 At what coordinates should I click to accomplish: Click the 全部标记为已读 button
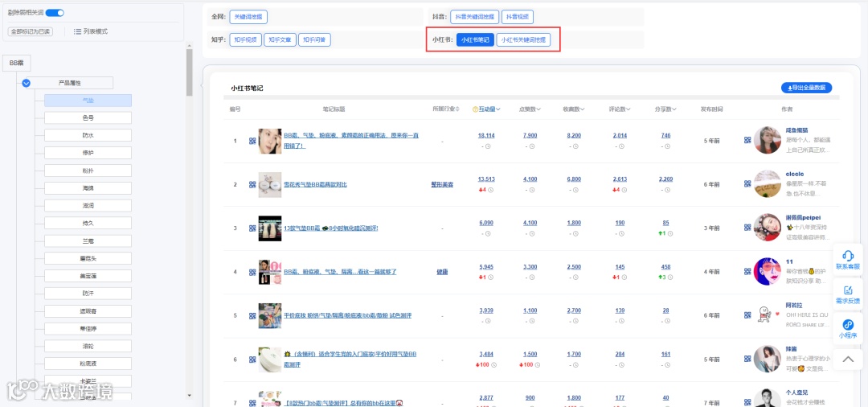pos(31,31)
